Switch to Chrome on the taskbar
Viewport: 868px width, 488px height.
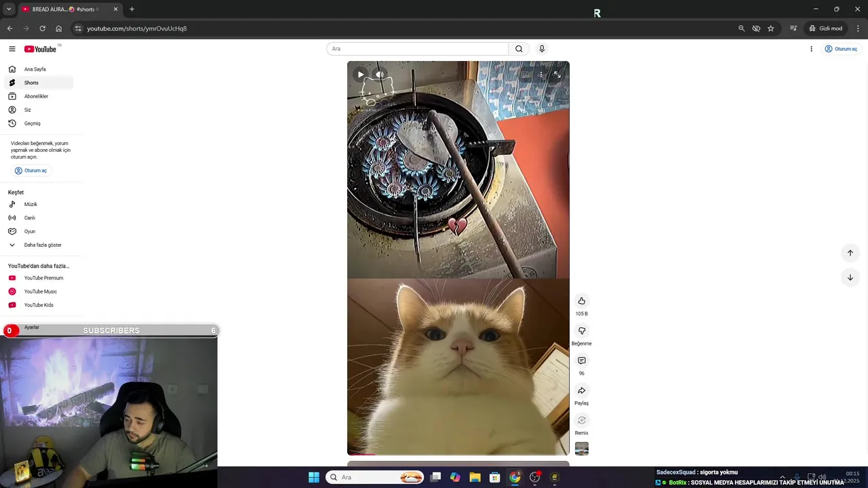[x=515, y=477]
